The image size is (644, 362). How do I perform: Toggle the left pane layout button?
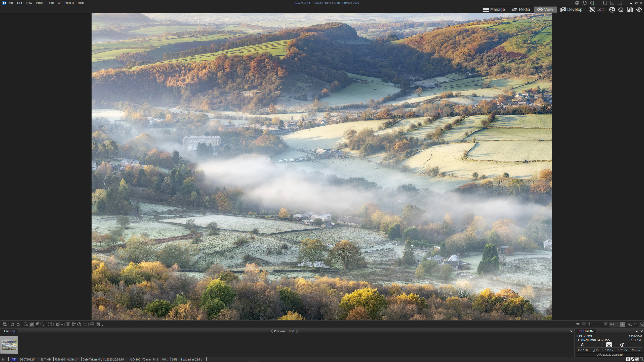[x=605, y=3]
